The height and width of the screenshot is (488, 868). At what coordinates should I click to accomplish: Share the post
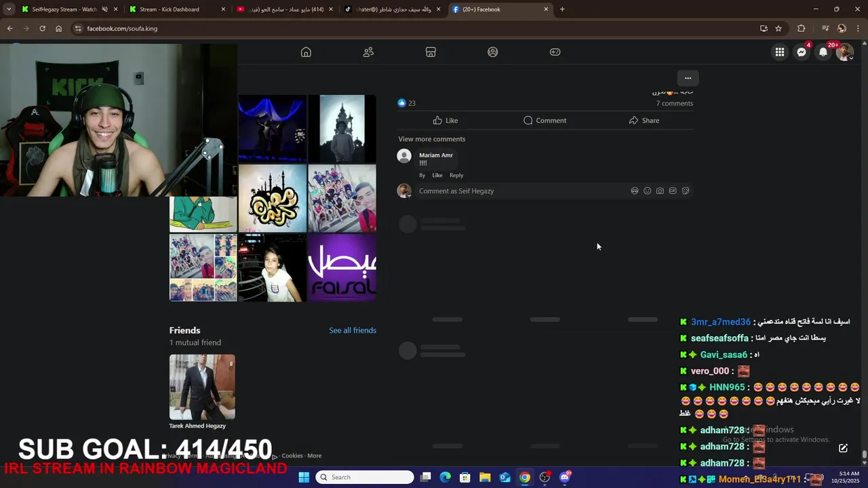pos(644,121)
